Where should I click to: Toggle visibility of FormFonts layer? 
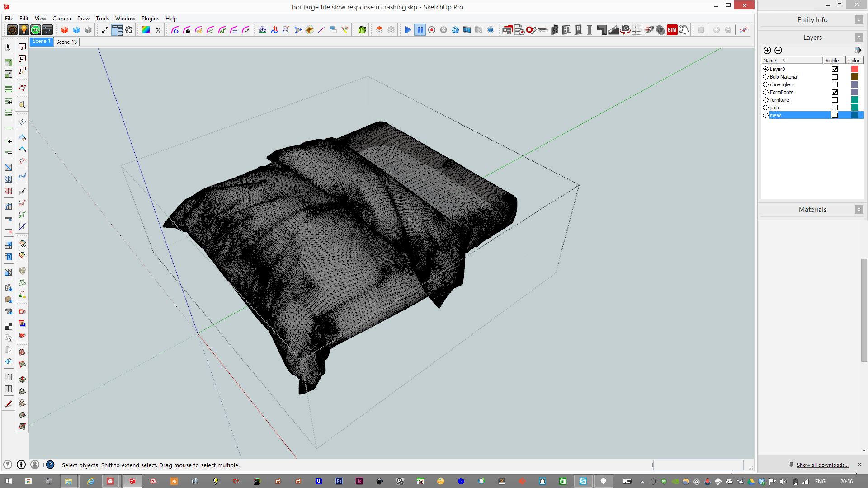tap(835, 92)
